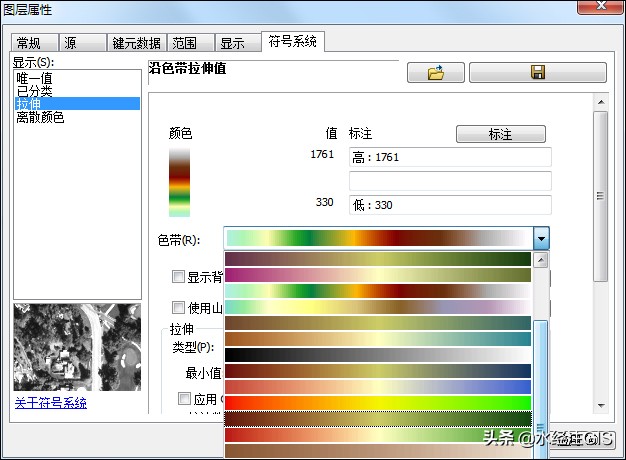Toggle the 显示背 checkbox

pos(179,277)
